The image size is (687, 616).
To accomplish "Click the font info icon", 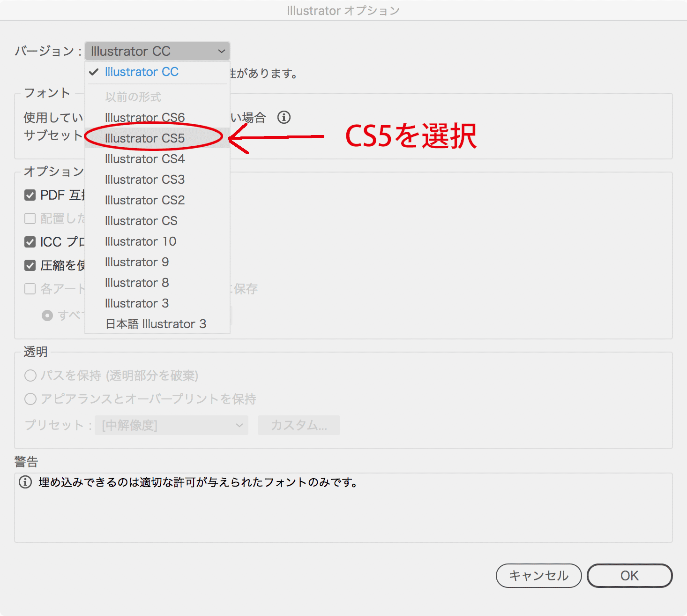I will pyautogui.click(x=284, y=117).
